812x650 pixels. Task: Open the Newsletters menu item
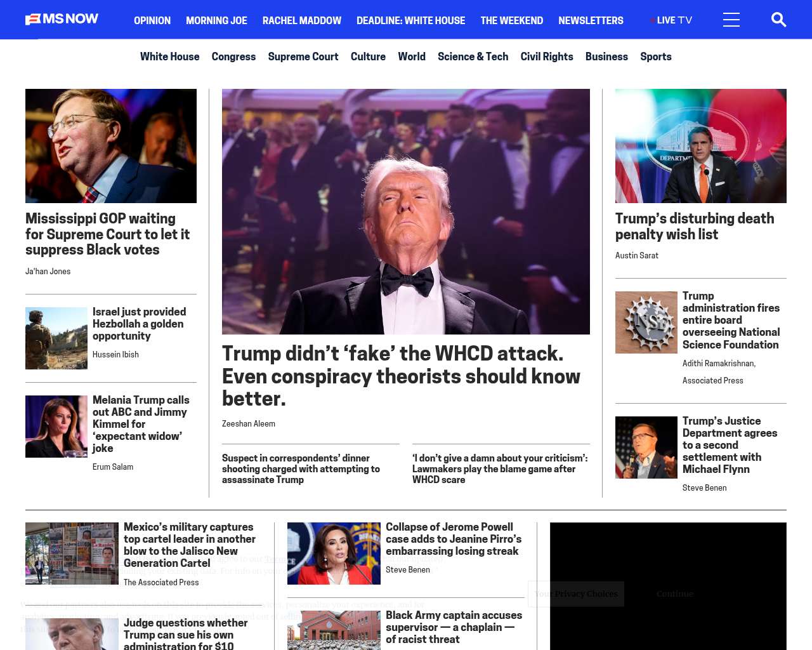pos(591,20)
